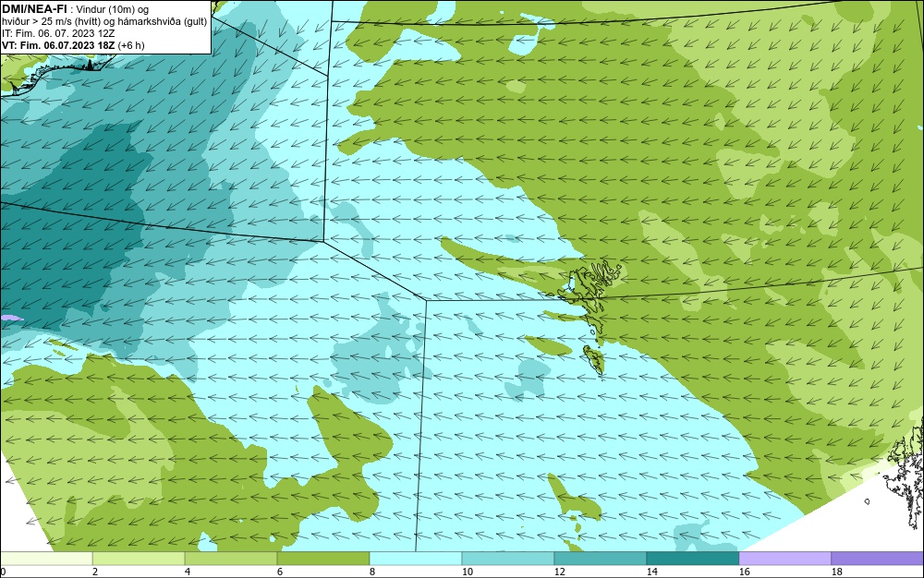Screen dimensions: 924x578
Task: Click the southern Faroe island (Suðuroy) outline
Action: (x=594, y=359)
